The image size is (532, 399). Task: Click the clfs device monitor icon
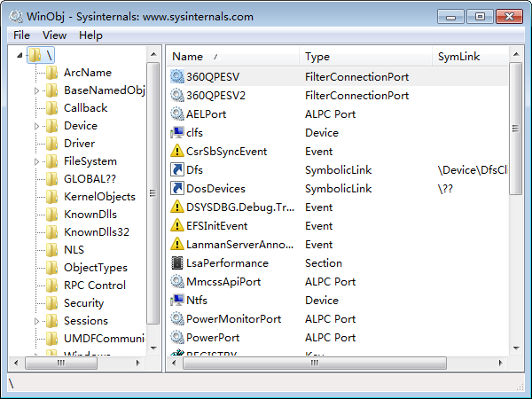point(177,133)
